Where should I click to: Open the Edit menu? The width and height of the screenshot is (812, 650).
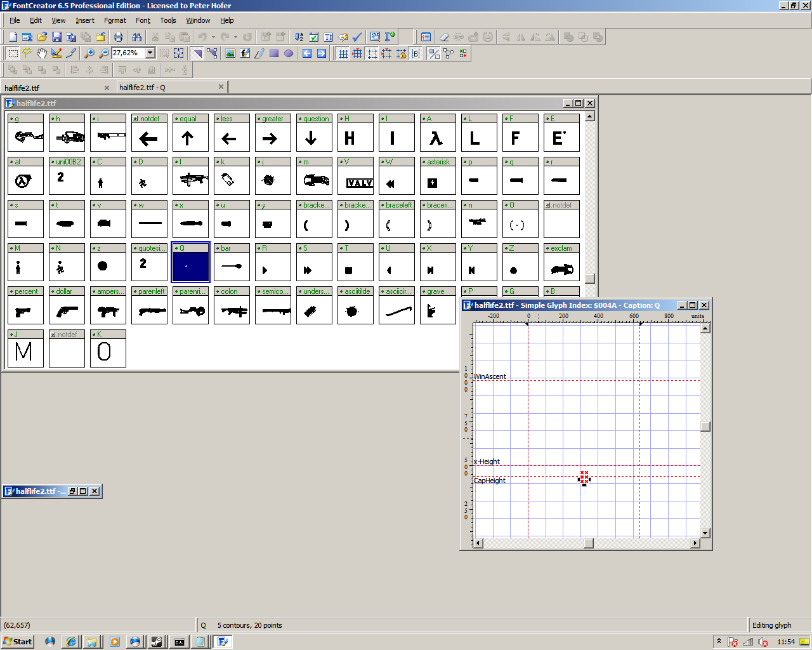click(x=36, y=20)
